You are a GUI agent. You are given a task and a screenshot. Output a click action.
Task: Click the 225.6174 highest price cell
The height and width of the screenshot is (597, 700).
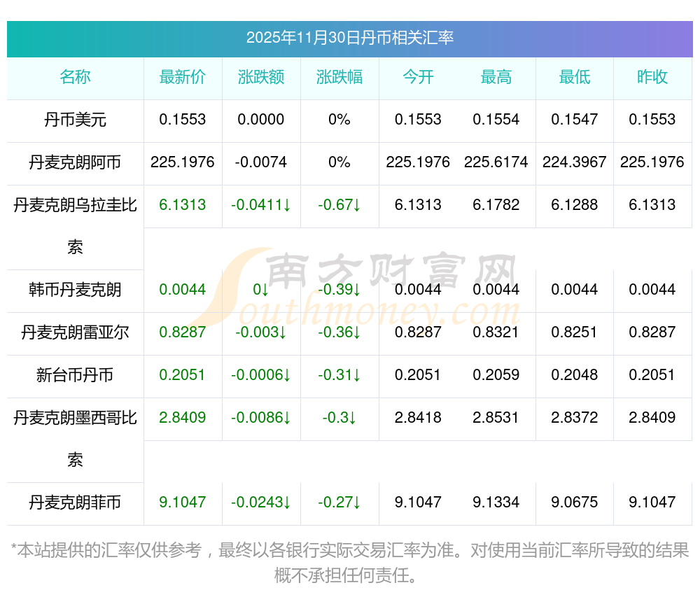tap(496, 162)
